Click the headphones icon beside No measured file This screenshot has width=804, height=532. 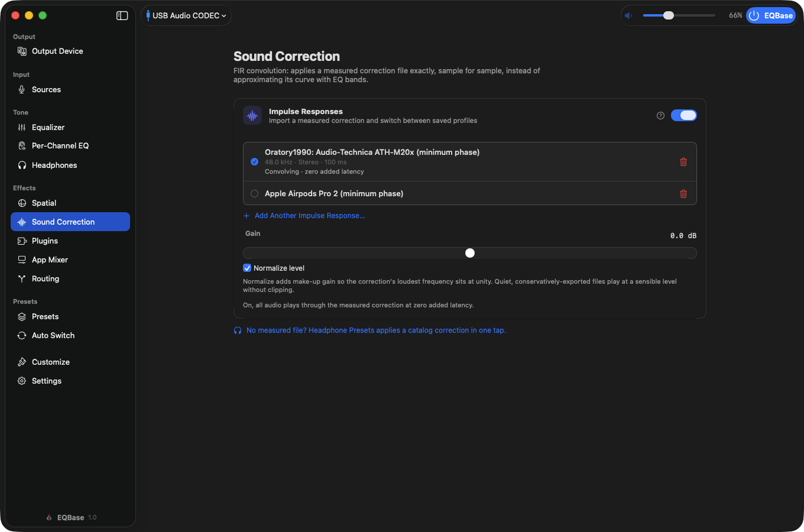tap(238, 330)
